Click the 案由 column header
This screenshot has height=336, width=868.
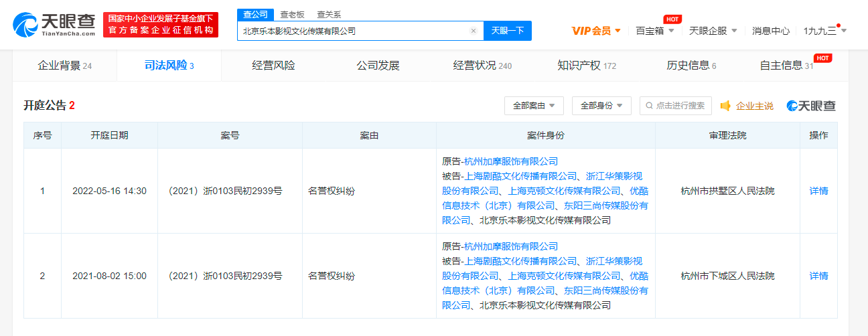coord(369,135)
